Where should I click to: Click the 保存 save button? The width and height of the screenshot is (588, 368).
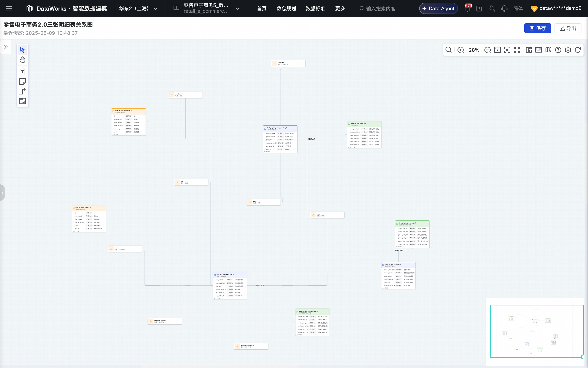[537, 28]
